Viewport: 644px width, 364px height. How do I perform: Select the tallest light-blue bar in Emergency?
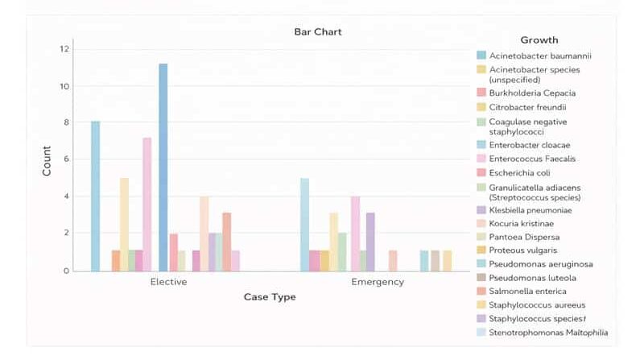[304, 224]
